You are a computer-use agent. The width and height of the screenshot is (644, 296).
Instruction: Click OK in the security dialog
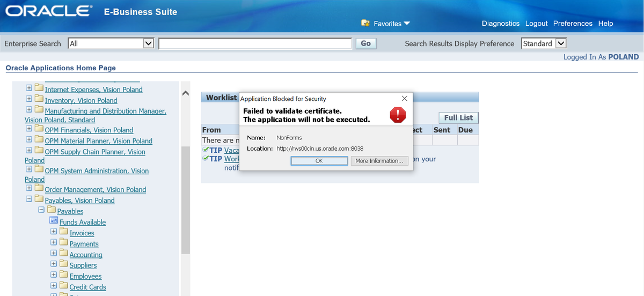pos(319,161)
